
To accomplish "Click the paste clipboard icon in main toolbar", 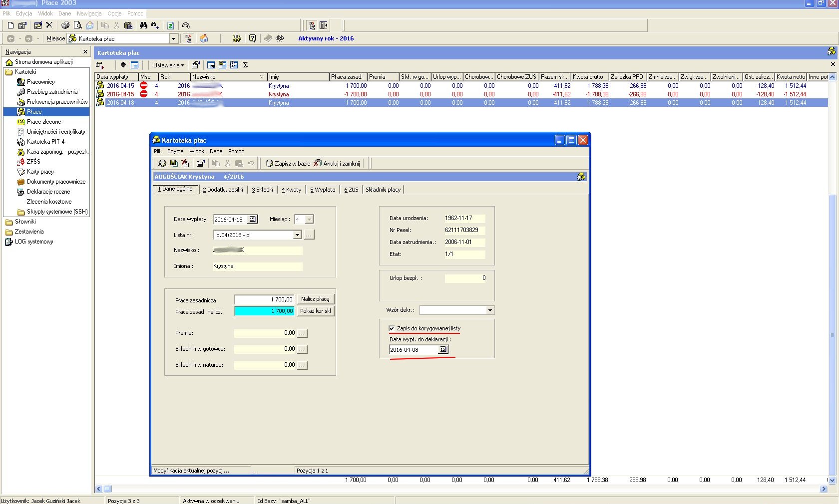I will (x=128, y=25).
